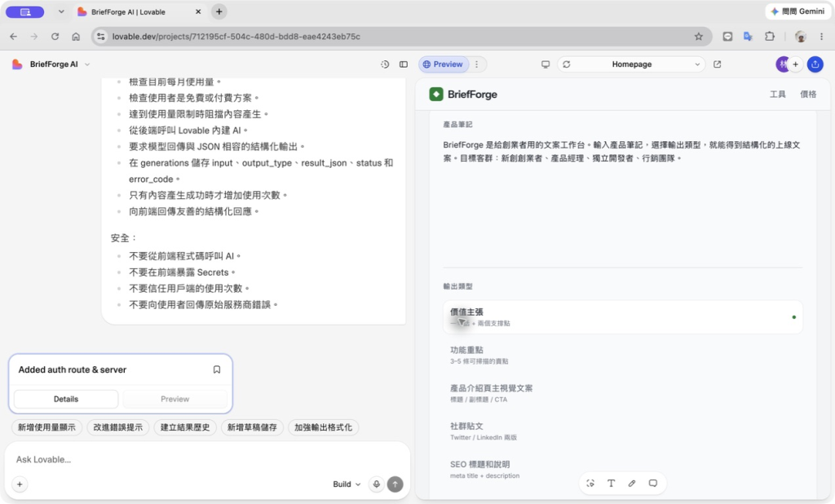Click the Gemini button
This screenshot has width=835, height=504.
pos(797,11)
